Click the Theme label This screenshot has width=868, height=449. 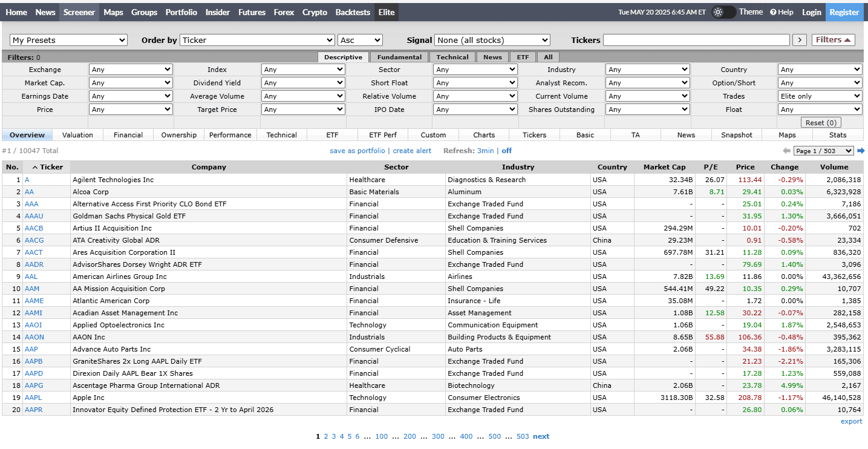[751, 12]
